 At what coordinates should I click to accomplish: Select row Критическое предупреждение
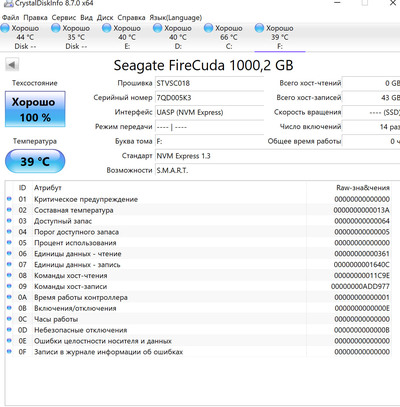click(x=198, y=199)
